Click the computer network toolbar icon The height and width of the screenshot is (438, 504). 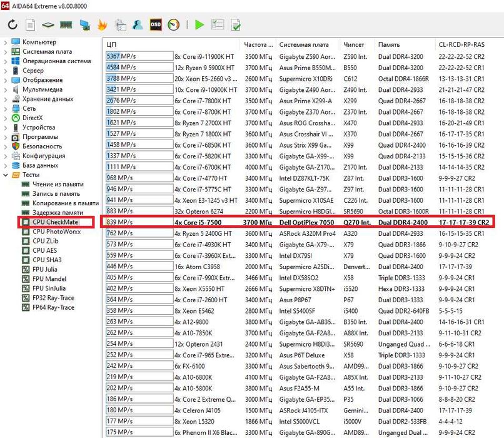point(84,25)
